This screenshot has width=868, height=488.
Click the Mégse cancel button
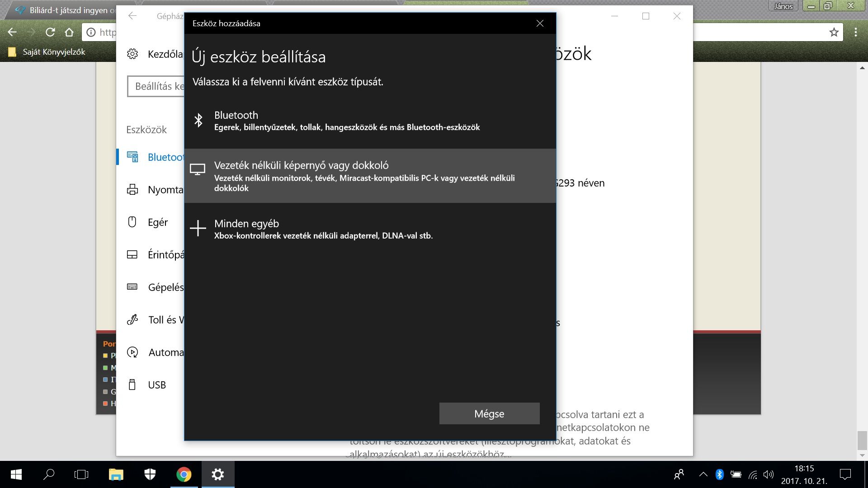point(489,413)
